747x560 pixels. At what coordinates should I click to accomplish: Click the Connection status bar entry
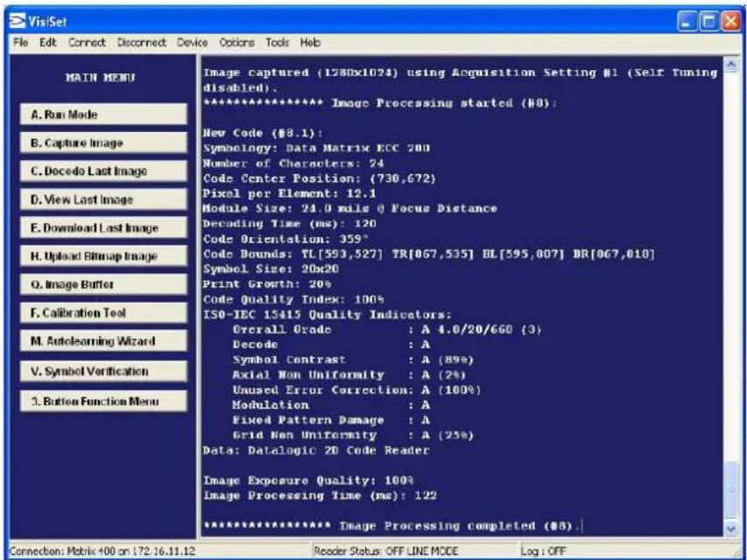pyautogui.click(x=102, y=551)
